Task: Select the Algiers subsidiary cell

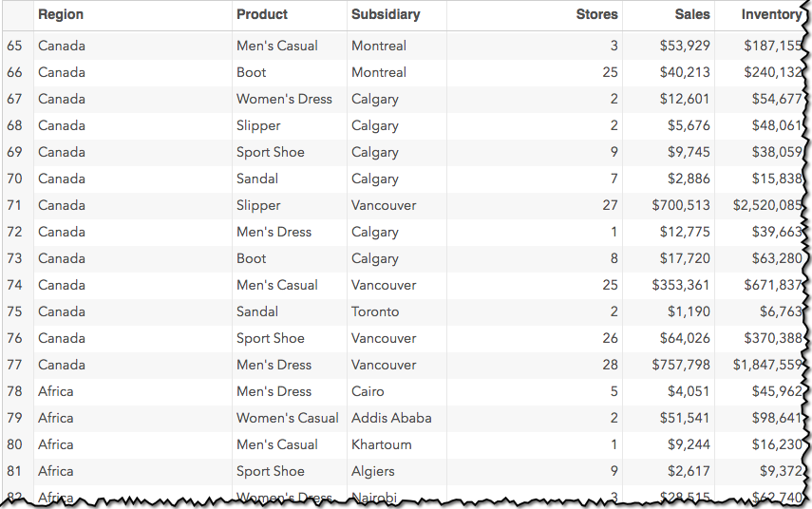Action: pos(374,471)
